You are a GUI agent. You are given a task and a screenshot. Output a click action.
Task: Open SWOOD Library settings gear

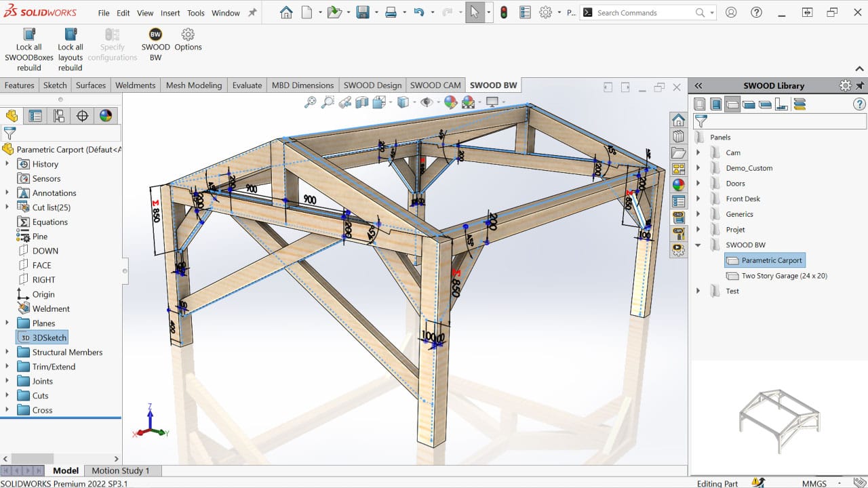[x=845, y=85]
